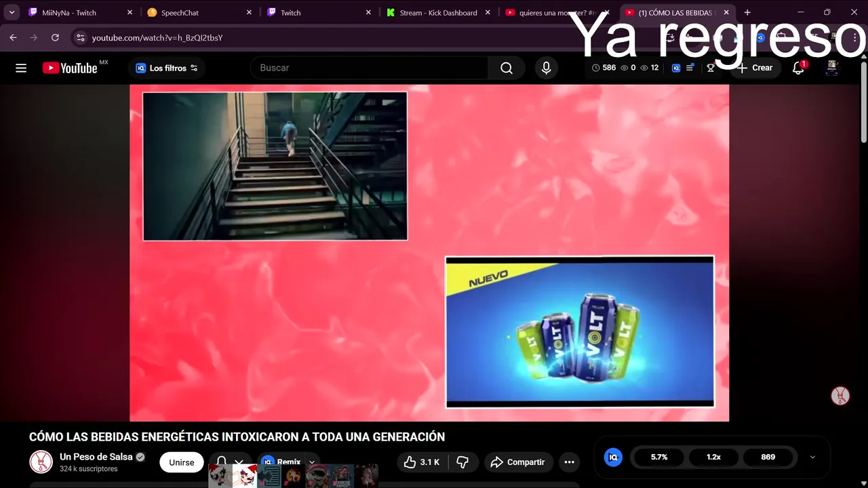This screenshot has width=868, height=488.
Task: Open Un Peso de Salsa channel avatar
Action: coord(41,462)
